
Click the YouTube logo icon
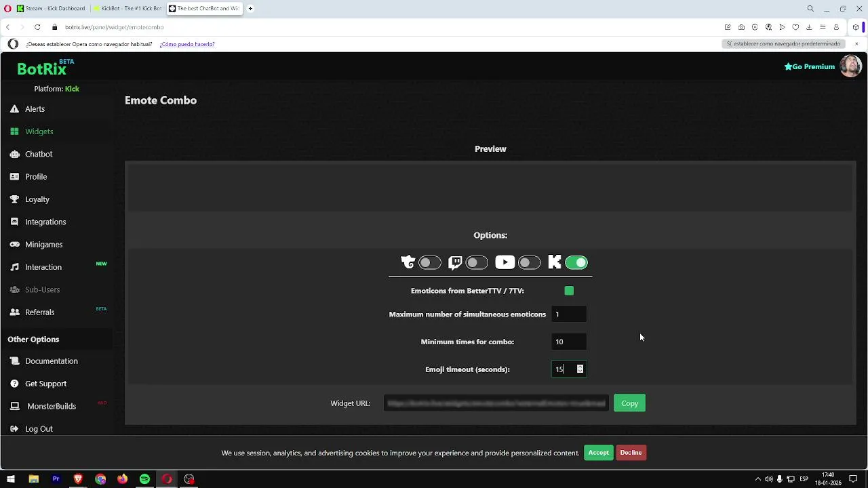pyautogui.click(x=505, y=263)
